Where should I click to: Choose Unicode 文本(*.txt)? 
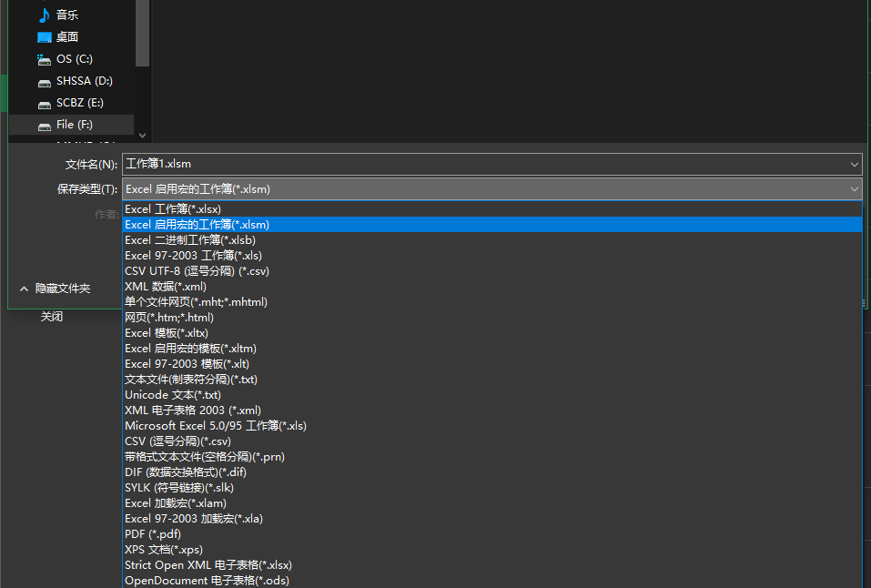coord(492,395)
